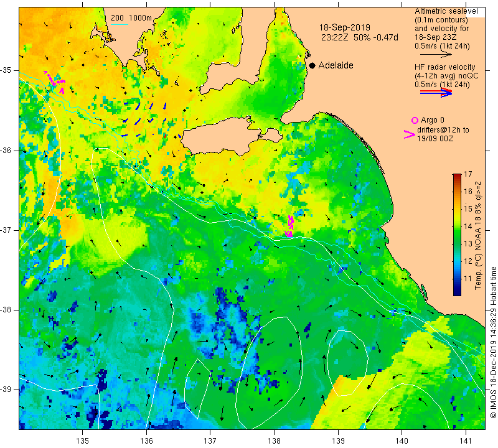The width and height of the screenshot is (498, 448).
Task: Click the longitude label 141
Action: [466, 441]
